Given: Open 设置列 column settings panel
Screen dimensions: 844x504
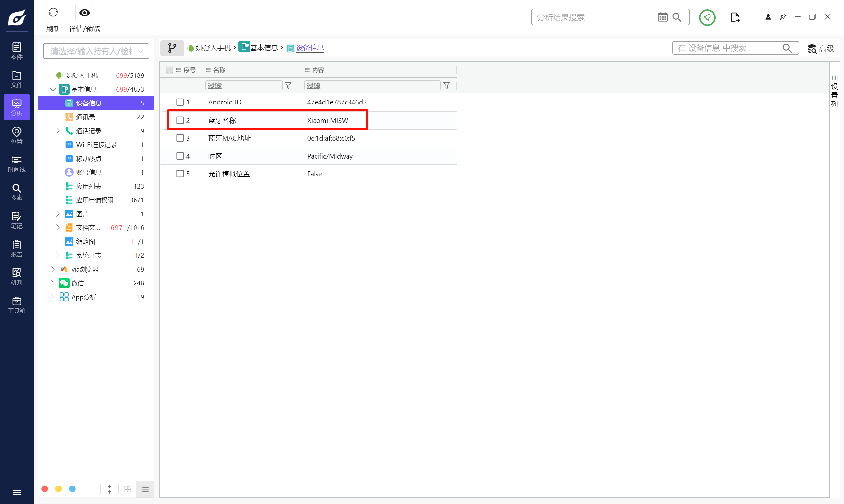Looking at the screenshot, I should (x=834, y=92).
